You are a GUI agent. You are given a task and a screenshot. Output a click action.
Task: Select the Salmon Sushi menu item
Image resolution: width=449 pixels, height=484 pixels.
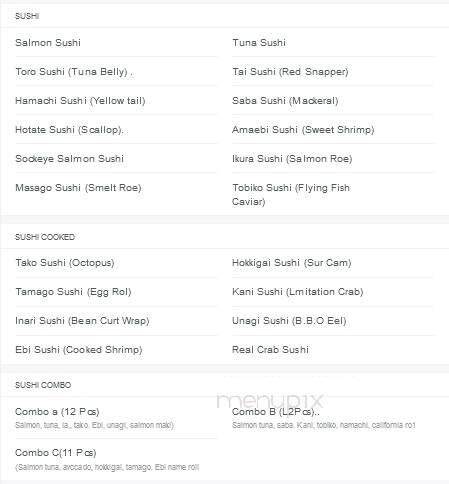[48, 43]
